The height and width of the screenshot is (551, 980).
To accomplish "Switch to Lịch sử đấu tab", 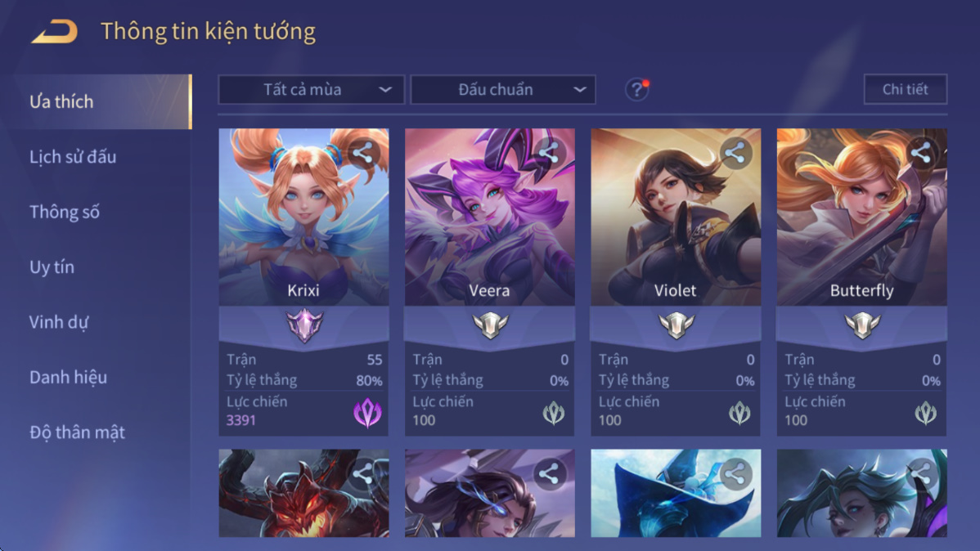I will coord(73,157).
